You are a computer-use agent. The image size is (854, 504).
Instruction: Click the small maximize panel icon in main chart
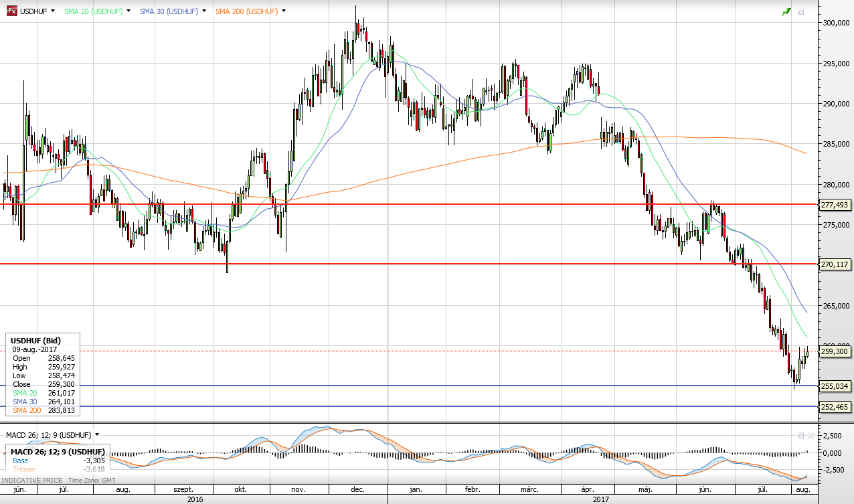[802, 12]
